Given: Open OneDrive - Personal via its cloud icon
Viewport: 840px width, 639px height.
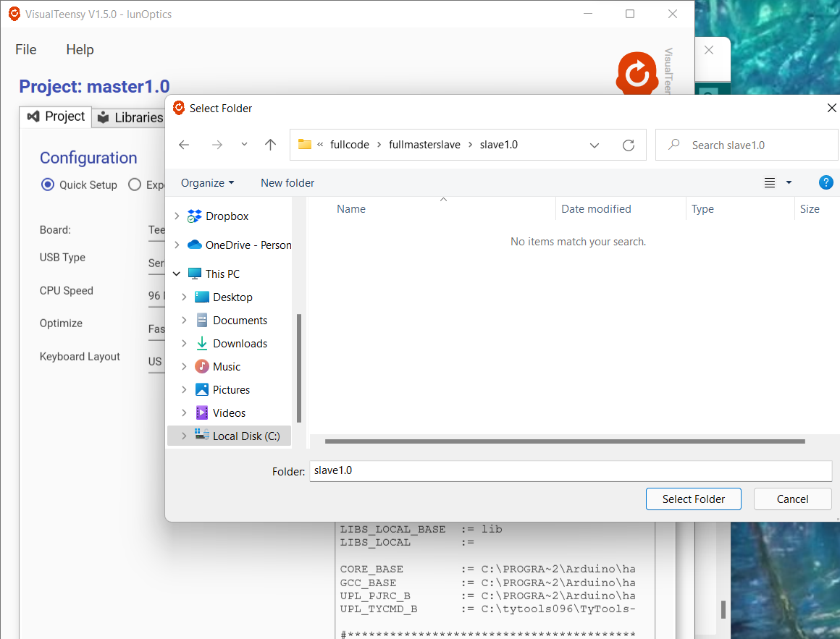Looking at the screenshot, I should click(196, 245).
